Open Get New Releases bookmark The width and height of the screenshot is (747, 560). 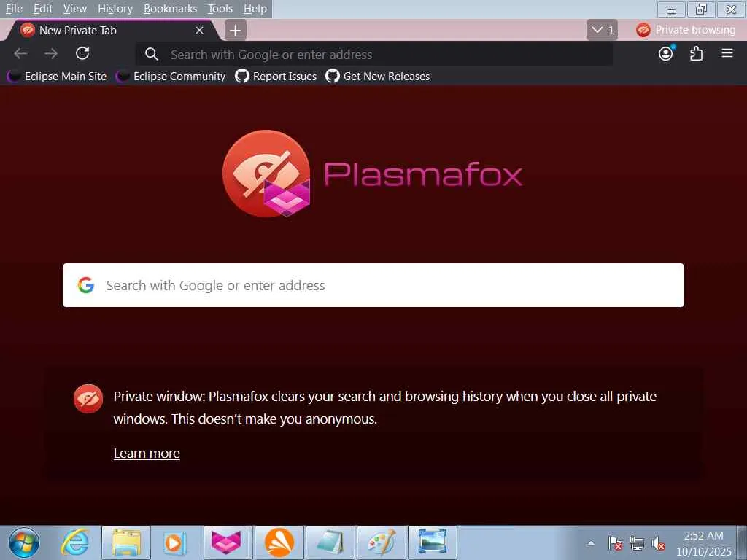coord(378,76)
